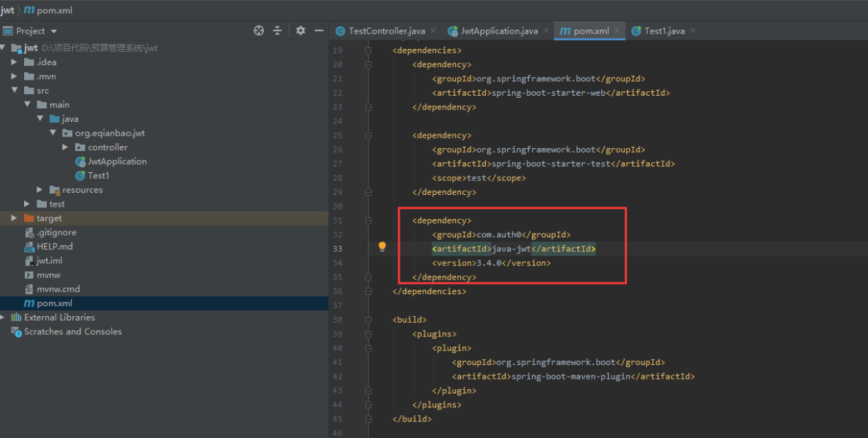Click line number 33 in gutter
Image resolution: width=868 pixels, height=438 pixels.
337,249
